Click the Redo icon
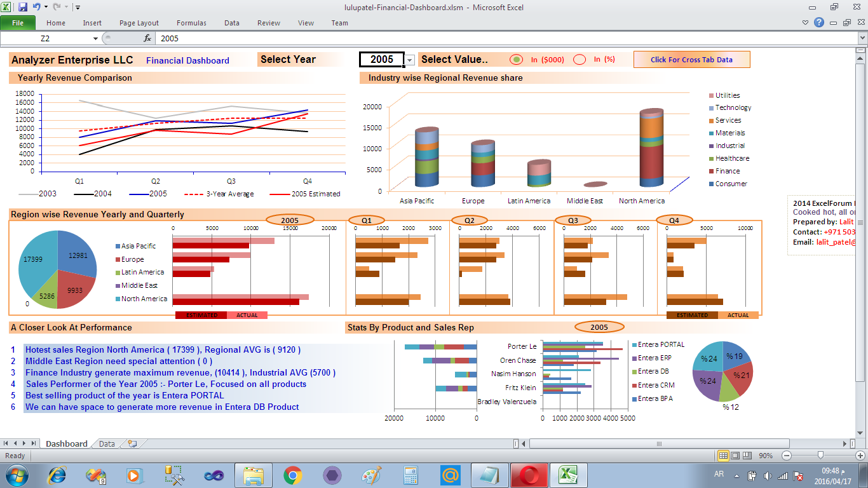Image resolution: width=868 pixels, height=488 pixels. point(56,6)
